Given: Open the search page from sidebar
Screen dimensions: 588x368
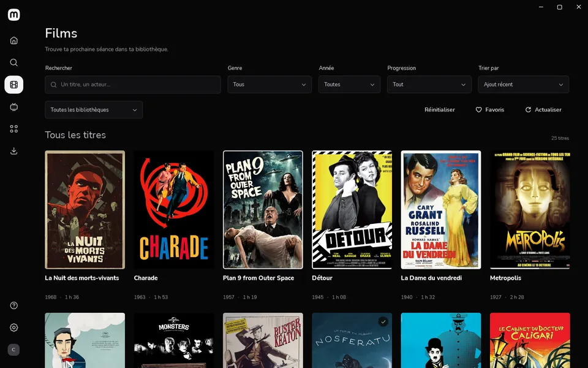Looking at the screenshot, I should pos(14,63).
